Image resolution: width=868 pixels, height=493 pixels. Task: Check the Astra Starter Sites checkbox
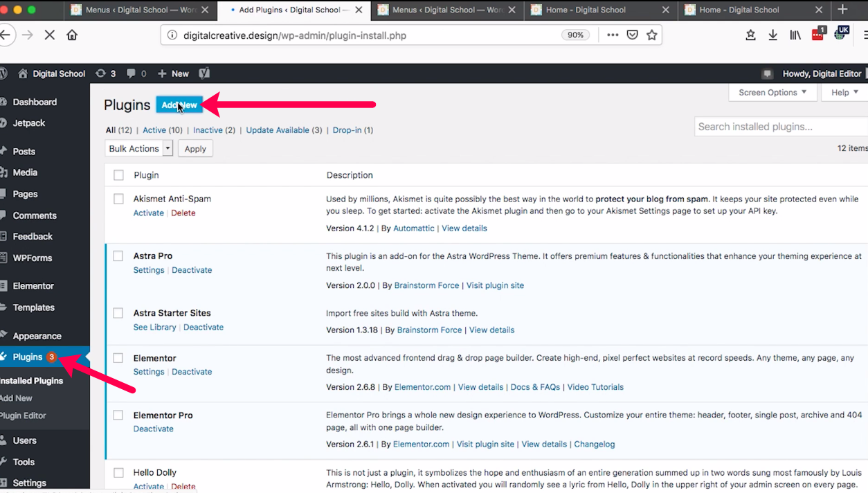[118, 313]
